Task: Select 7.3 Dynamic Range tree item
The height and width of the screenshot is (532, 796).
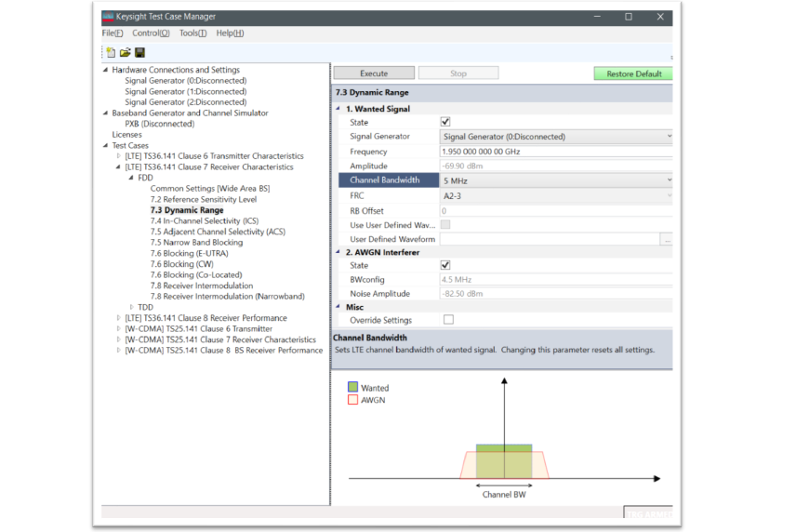Action: point(187,209)
